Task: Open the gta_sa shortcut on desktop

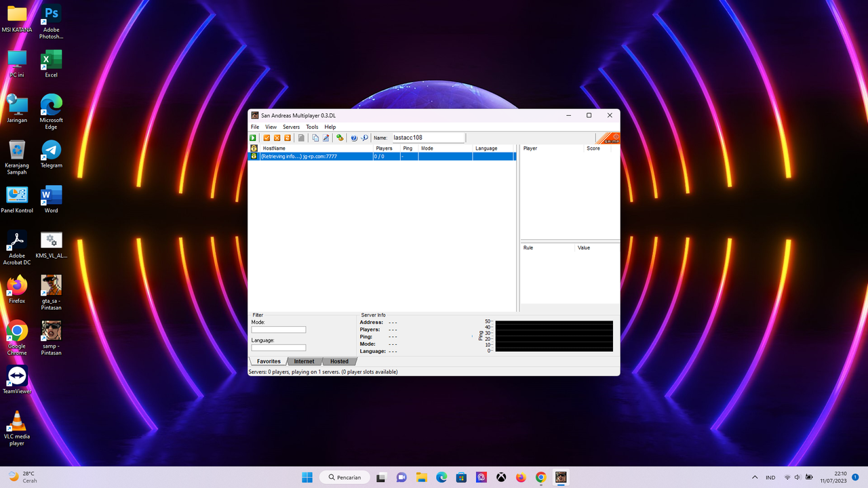Action: point(51,293)
